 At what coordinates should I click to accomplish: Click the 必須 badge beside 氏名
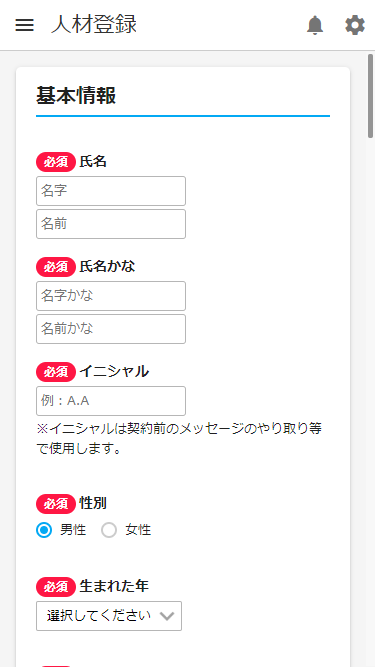coord(56,162)
